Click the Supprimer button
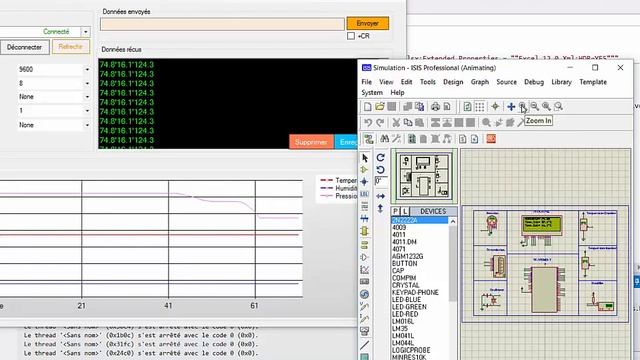Viewport: 640px width, 360px height. [x=311, y=142]
